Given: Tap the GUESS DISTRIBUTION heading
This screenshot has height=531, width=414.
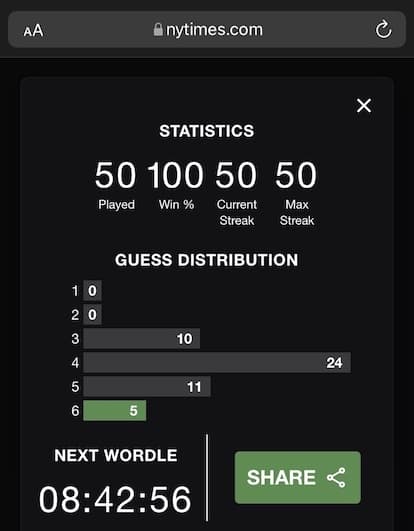Looking at the screenshot, I should click(x=206, y=260).
